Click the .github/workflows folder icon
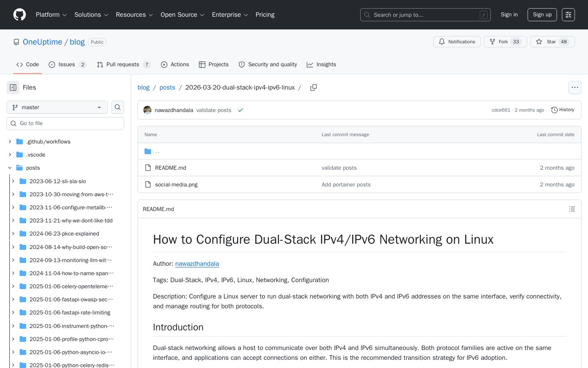The height and width of the screenshot is (368, 588). click(20, 141)
